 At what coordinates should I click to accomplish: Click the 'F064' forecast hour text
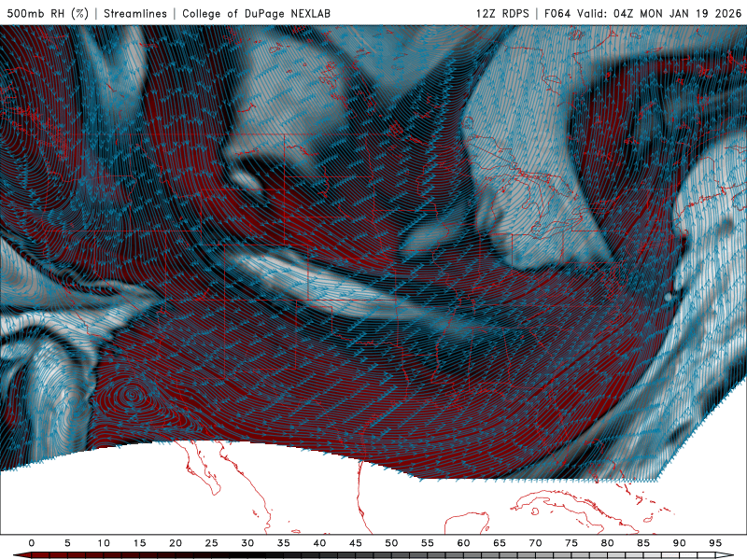point(557,13)
